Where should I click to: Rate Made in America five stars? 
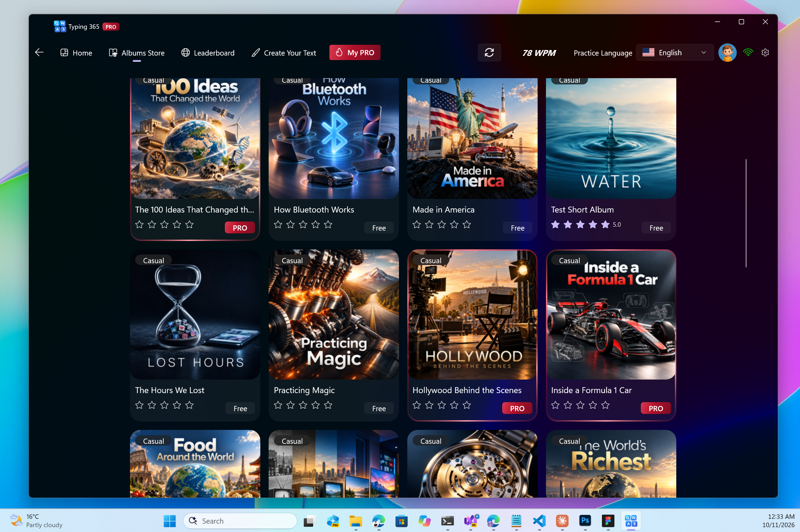pos(467,225)
